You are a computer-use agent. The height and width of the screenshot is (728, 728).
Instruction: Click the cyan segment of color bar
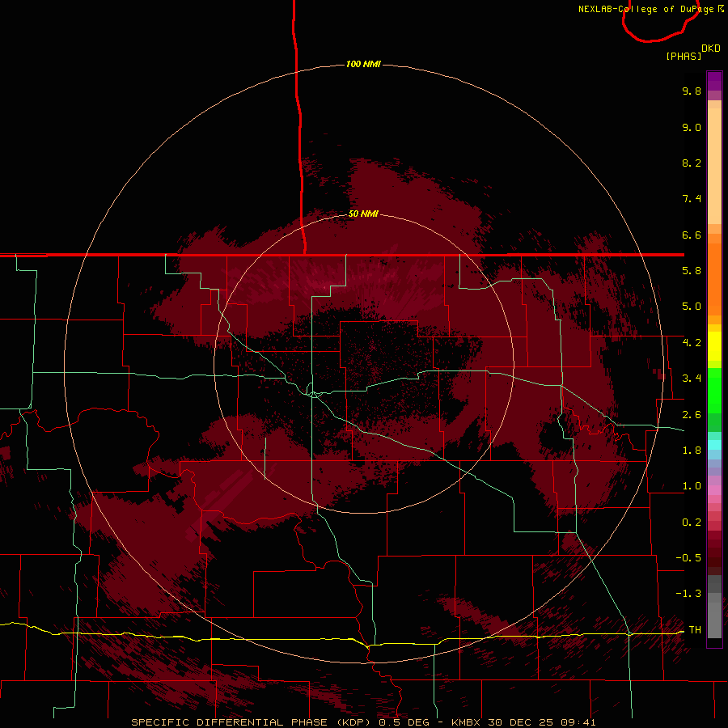(714, 445)
